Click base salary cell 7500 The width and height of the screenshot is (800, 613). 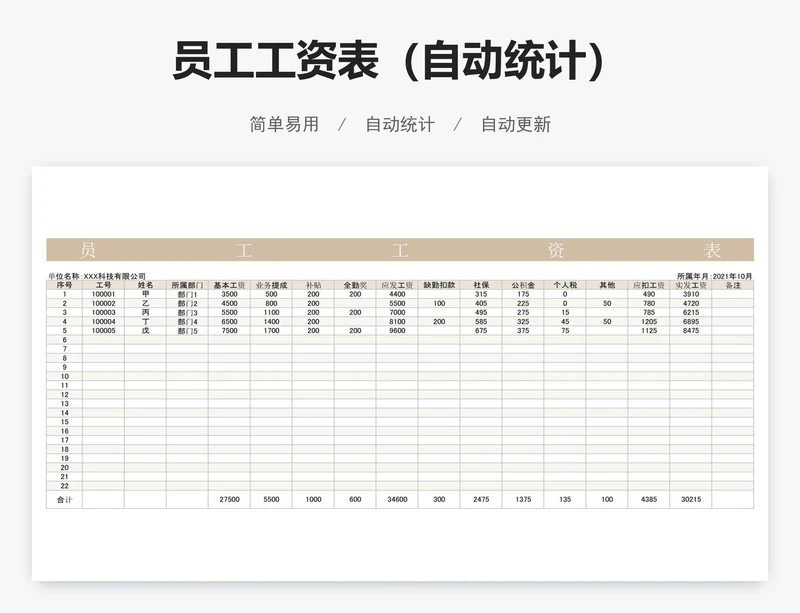coord(229,331)
